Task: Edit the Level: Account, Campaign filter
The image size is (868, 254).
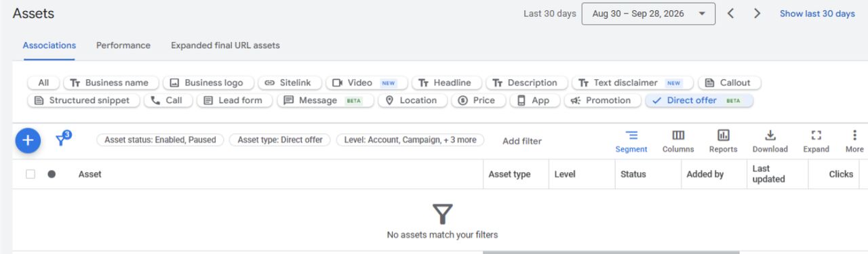Action: [410, 140]
